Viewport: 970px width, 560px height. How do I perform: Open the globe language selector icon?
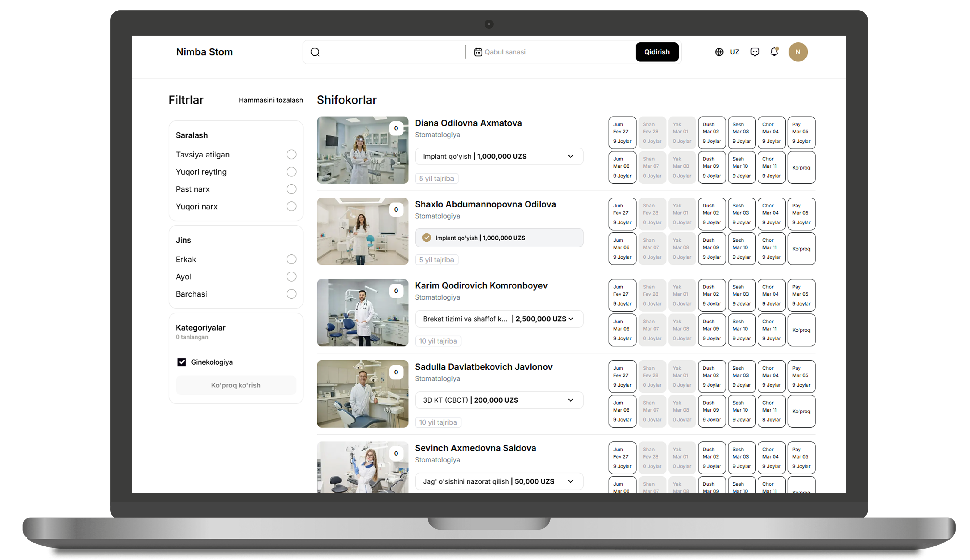pyautogui.click(x=719, y=52)
